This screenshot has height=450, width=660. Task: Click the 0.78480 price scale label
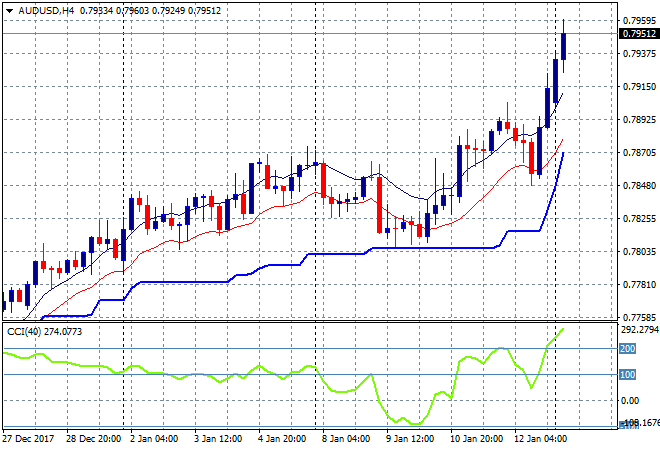coord(639,186)
